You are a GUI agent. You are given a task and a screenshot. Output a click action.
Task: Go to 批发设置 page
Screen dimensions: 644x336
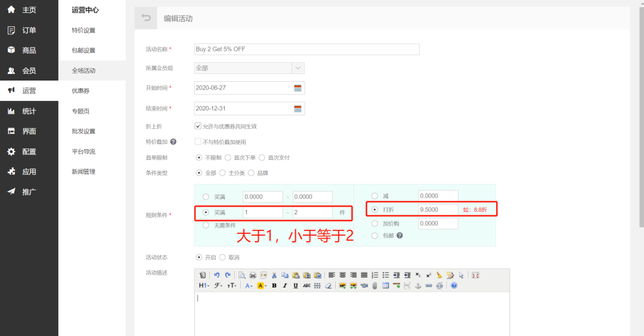coord(83,131)
